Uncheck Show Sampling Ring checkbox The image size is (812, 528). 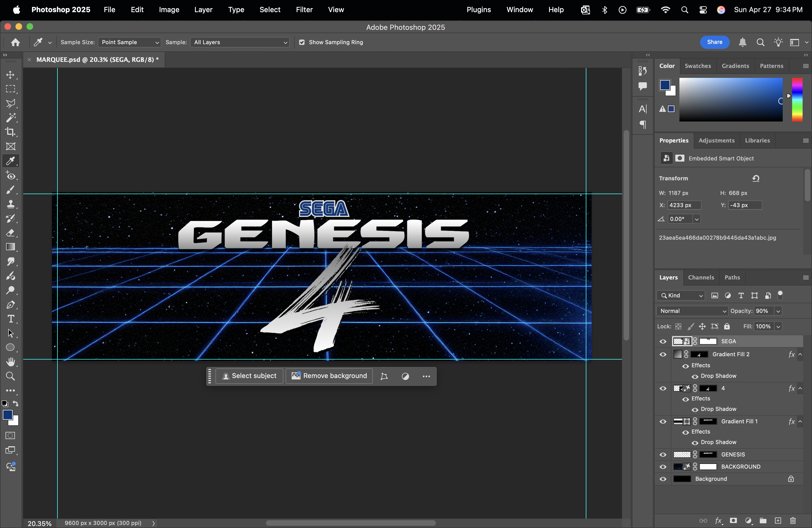click(x=302, y=42)
